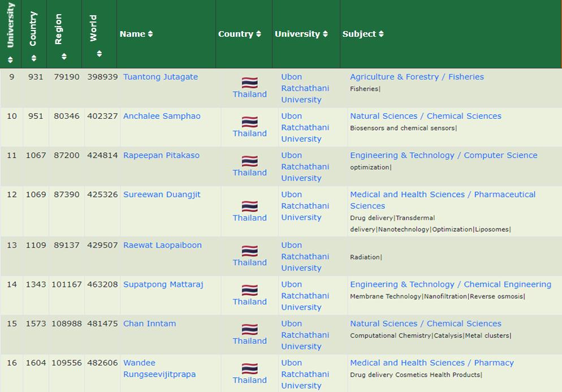Open Anchalee Samphao profile
Image resolution: width=562 pixels, height=392 pixels.
162,116
